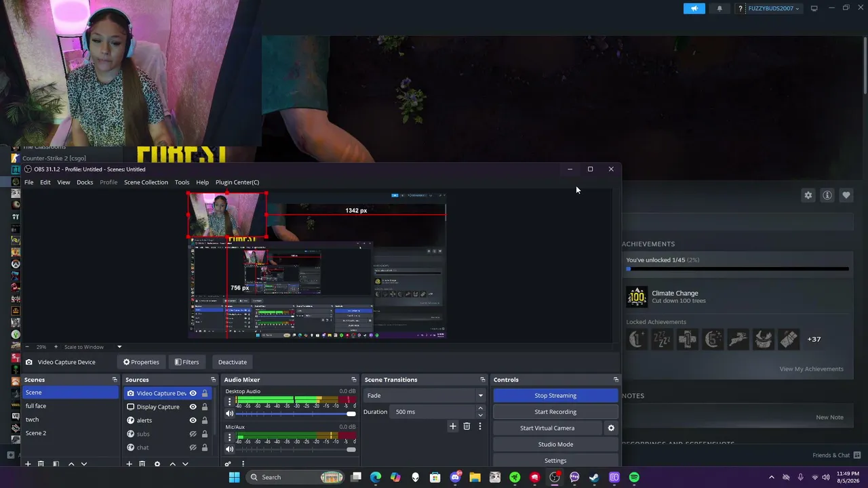Viewport: 868px width, 488px height.
Task: Click the Start Recording button
Action: pos(555,411)
